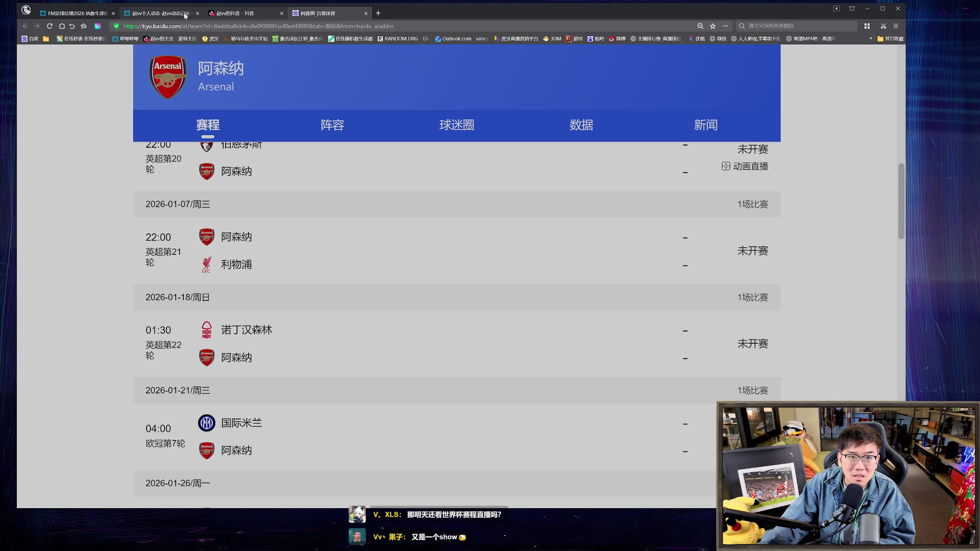
Task: Open the extensions grid icon
Action: pyautogui.click(x=867, y=26)
